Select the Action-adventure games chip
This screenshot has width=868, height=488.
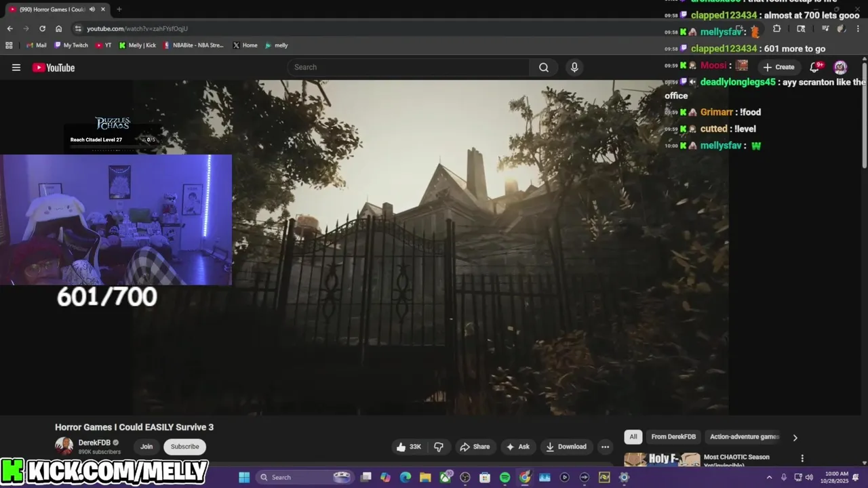[x=745, y=437]
